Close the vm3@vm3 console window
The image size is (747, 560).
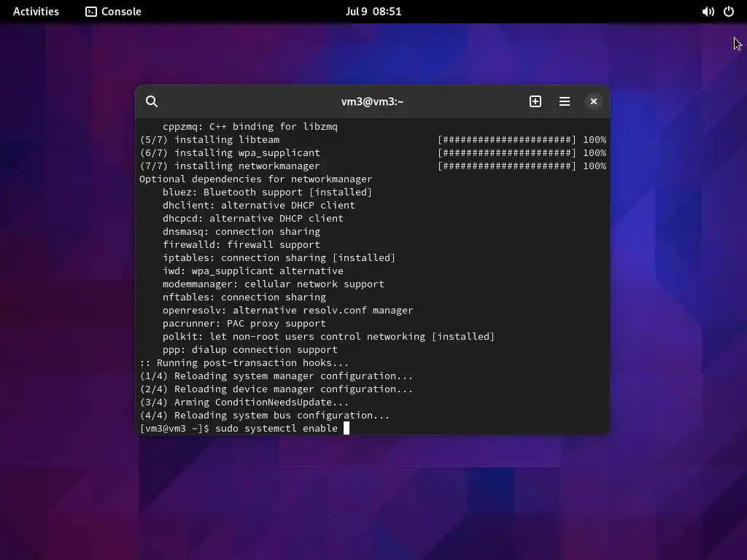click(x=594, y=101)
